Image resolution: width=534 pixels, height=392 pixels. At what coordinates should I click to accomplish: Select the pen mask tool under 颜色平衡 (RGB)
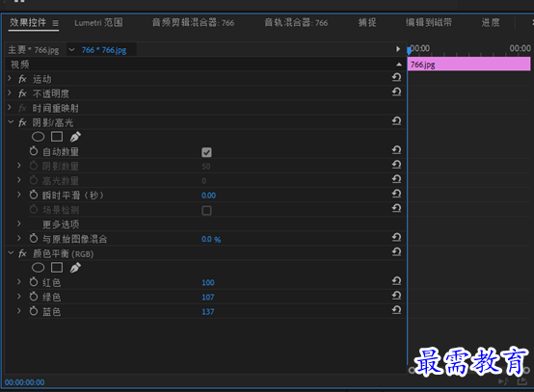75,268
